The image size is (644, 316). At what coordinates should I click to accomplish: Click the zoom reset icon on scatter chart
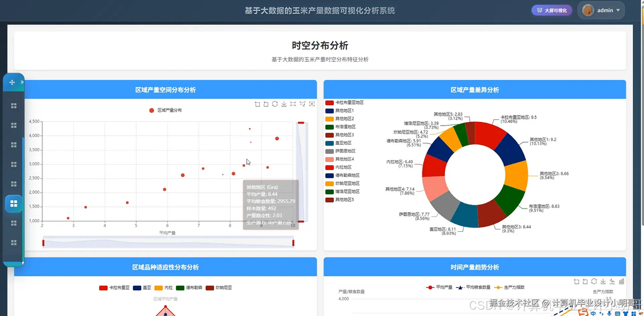point(266,104)
